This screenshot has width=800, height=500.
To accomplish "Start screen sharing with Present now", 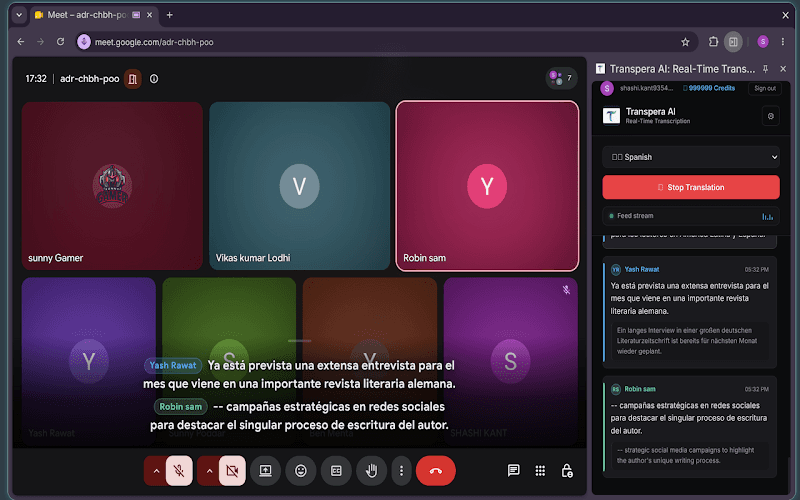I will (265, 470).
